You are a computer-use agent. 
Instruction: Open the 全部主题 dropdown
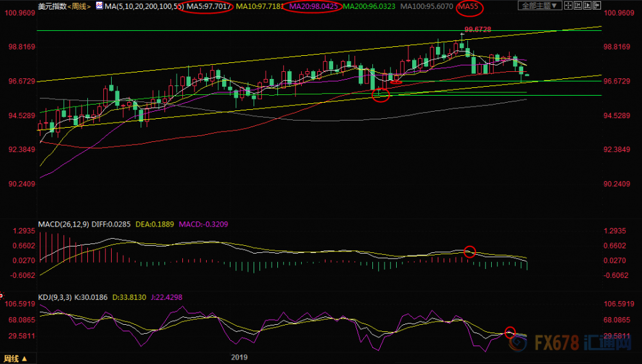(539, 6)
